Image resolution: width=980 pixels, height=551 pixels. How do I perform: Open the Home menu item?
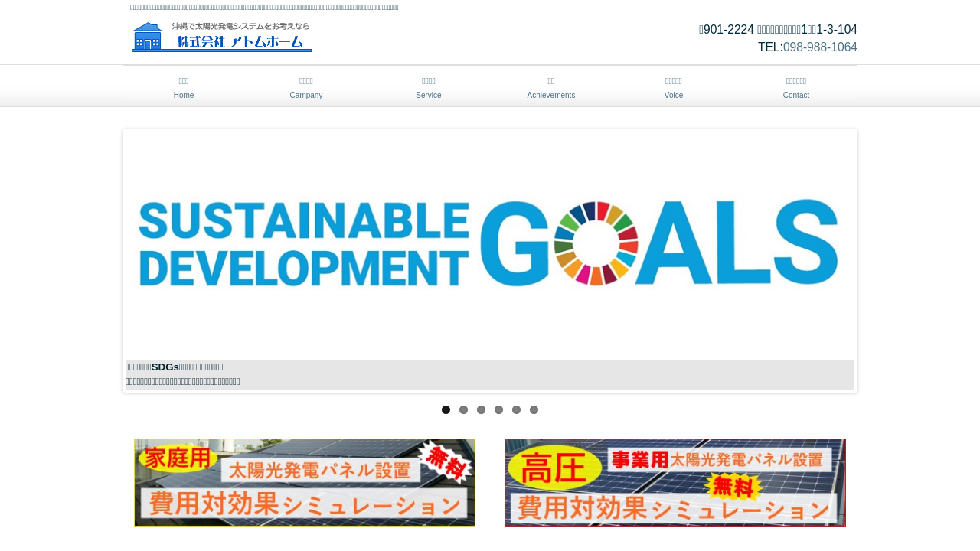(x=184, y=87)
